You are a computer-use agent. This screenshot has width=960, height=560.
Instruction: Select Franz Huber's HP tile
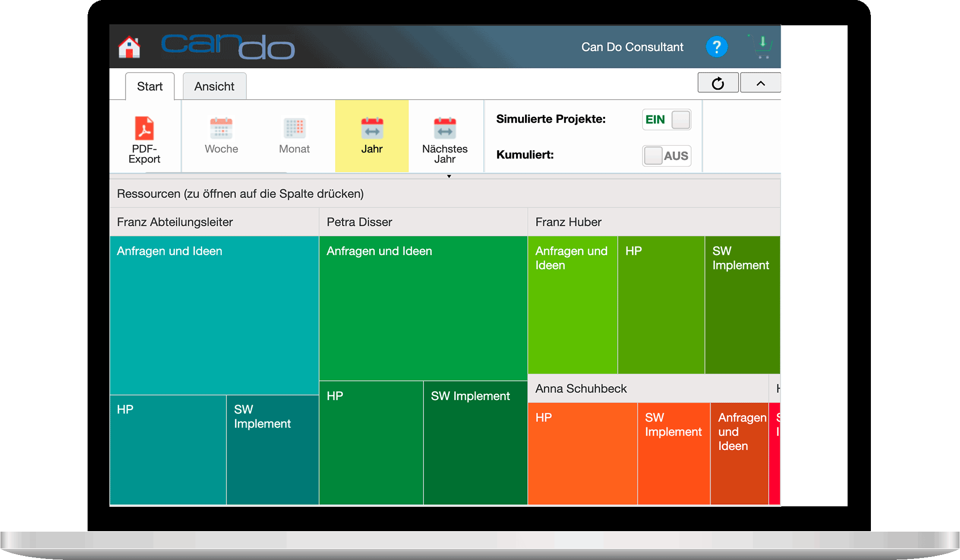pyautogui.click(x=661, y=305)
